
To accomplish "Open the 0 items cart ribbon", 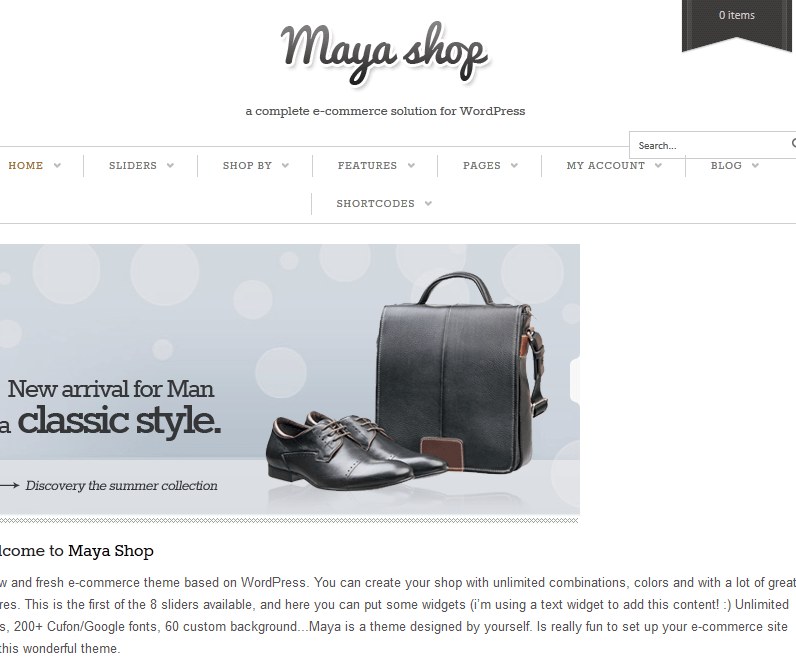I will [x=736, y=23].
